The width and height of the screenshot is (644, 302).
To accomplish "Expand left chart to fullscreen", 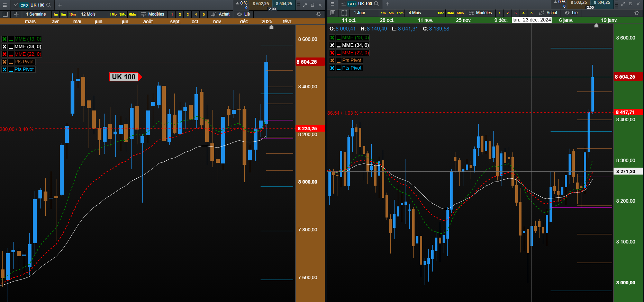I will point(305,5).
